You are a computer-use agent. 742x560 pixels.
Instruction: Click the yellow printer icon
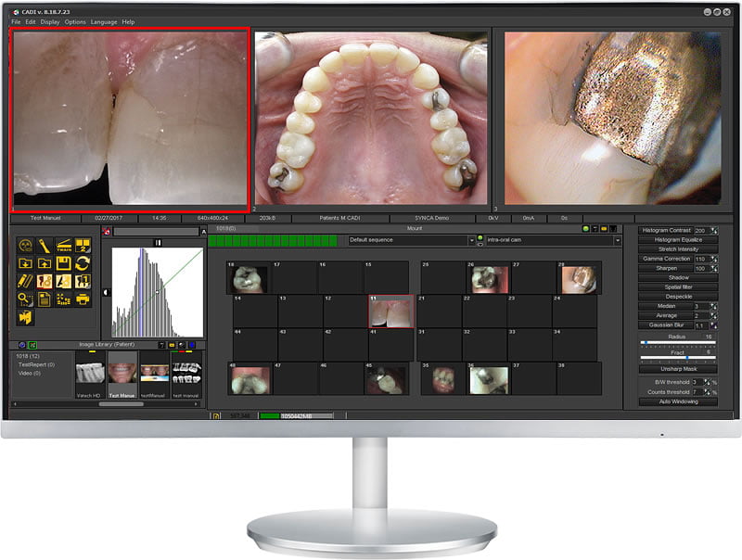coord(83,299)
